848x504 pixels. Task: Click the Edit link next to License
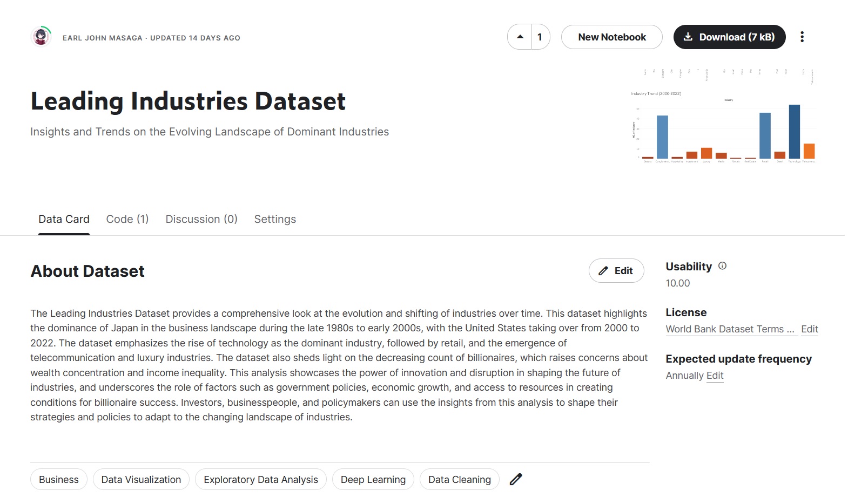(x=809, y=329)
